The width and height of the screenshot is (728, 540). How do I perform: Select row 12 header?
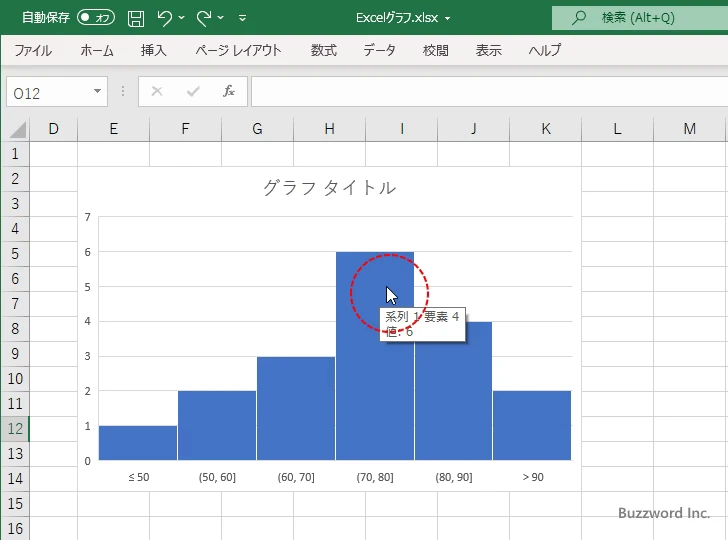pyautogui.click(x=15, y=429)
